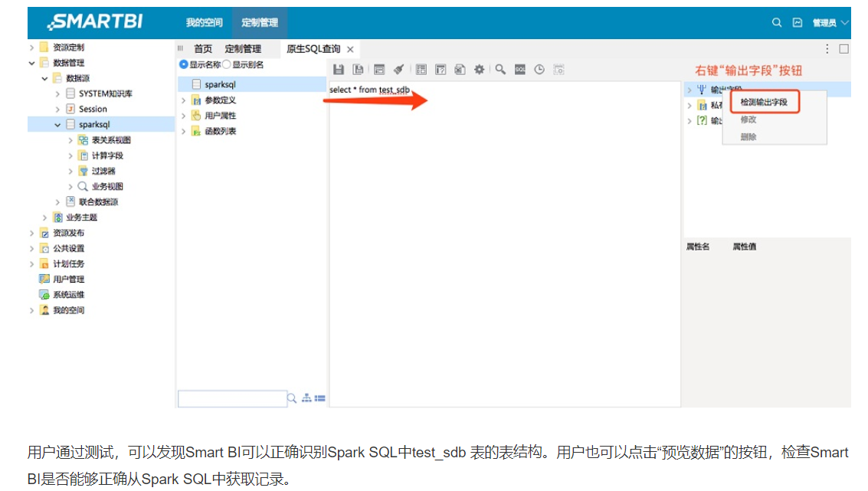Click the SQL text 'select * from test_sdb'
This screenshot has height=491, width=868.
(369, 90)
